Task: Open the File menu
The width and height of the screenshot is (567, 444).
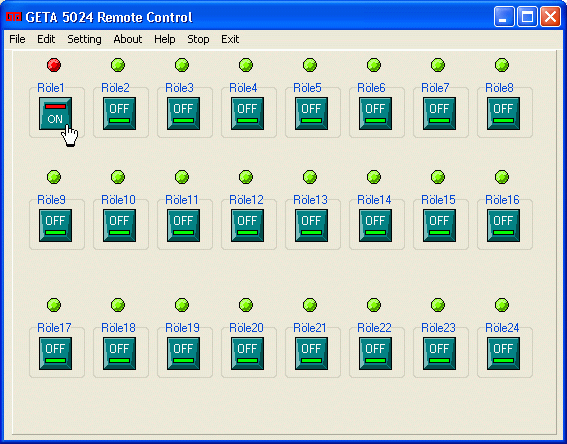Action: point(17,39)
